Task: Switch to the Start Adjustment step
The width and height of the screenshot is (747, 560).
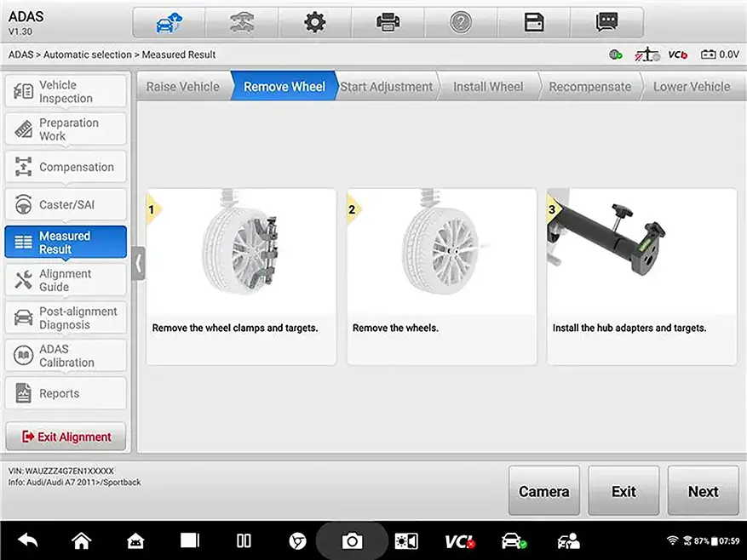Action: [x=385, y=86]
